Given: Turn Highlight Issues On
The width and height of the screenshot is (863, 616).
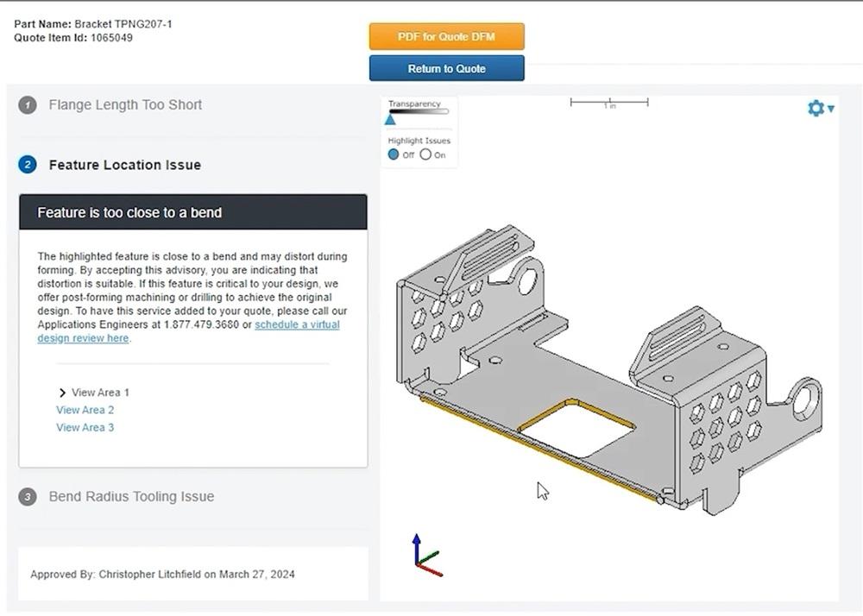Looking at the screenshot, I should 425,154.
